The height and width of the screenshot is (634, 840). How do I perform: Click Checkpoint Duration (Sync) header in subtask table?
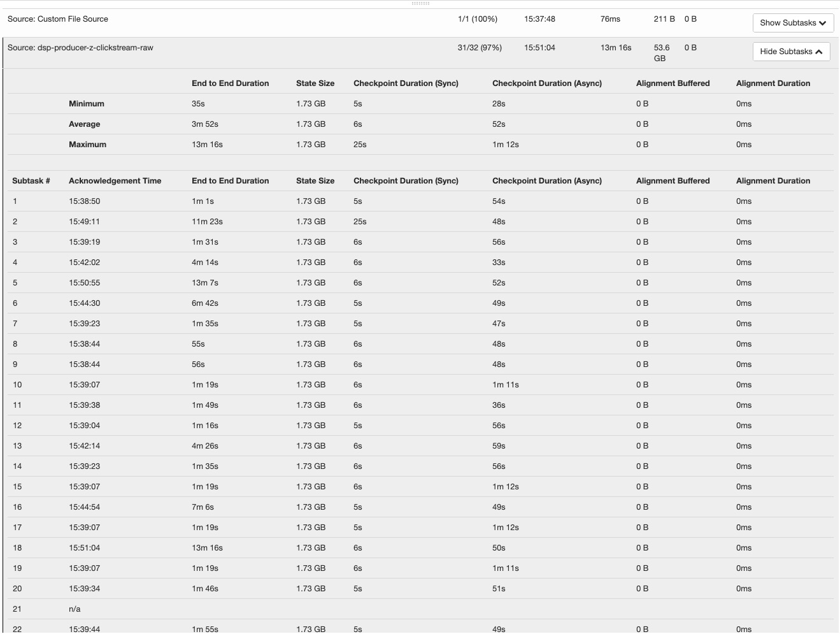click(x=406, y=181)
